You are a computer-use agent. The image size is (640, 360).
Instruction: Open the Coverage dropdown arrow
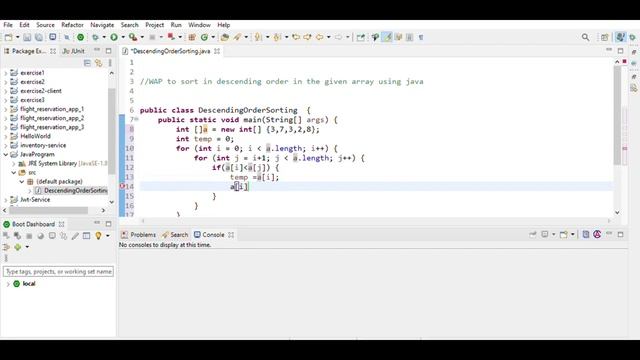[142, 37]
